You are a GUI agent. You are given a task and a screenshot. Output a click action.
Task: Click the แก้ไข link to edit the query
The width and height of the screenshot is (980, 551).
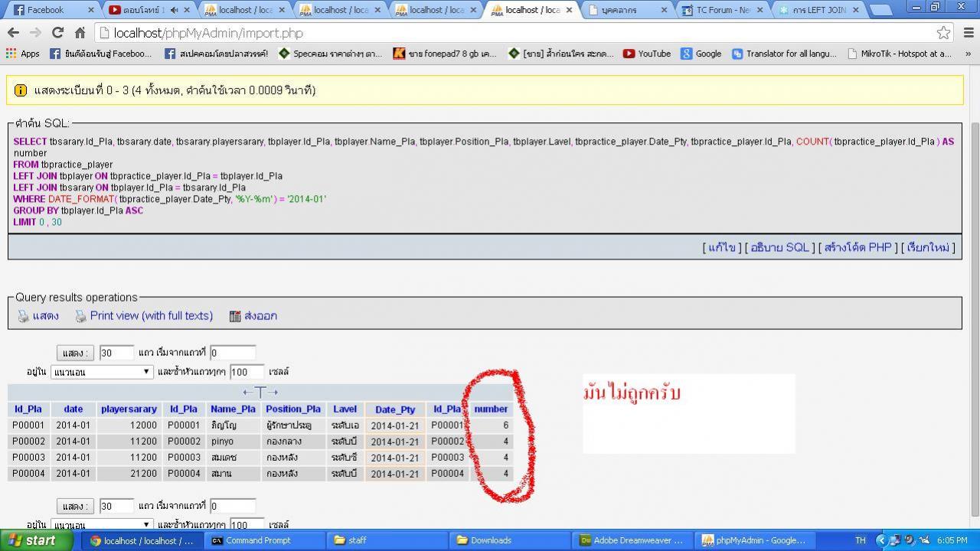click(x=721, y=247)
